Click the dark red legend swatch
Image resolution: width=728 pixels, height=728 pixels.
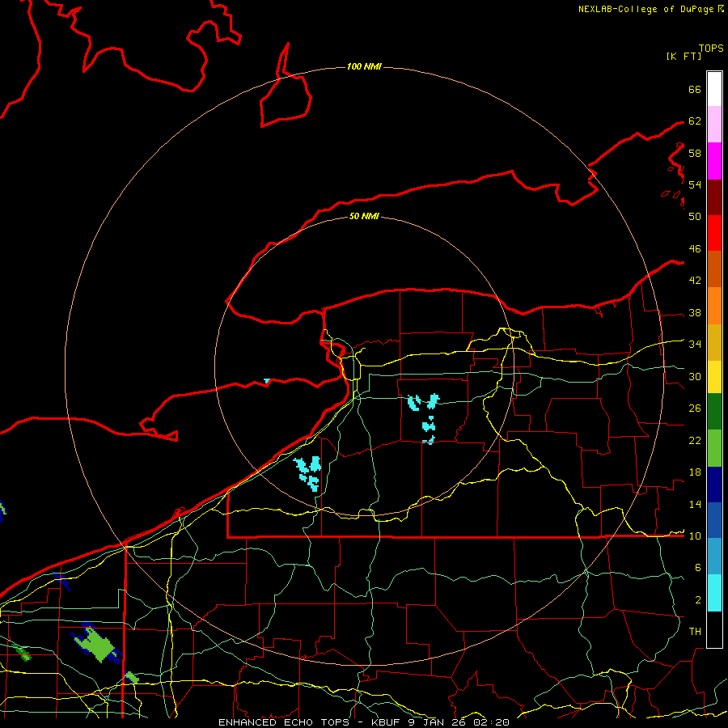pos(714,197)
